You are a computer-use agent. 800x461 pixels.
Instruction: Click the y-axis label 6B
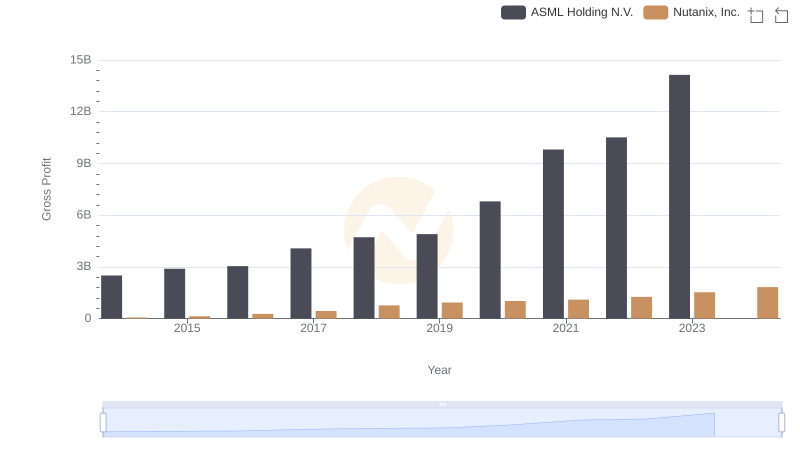point(84,215)
